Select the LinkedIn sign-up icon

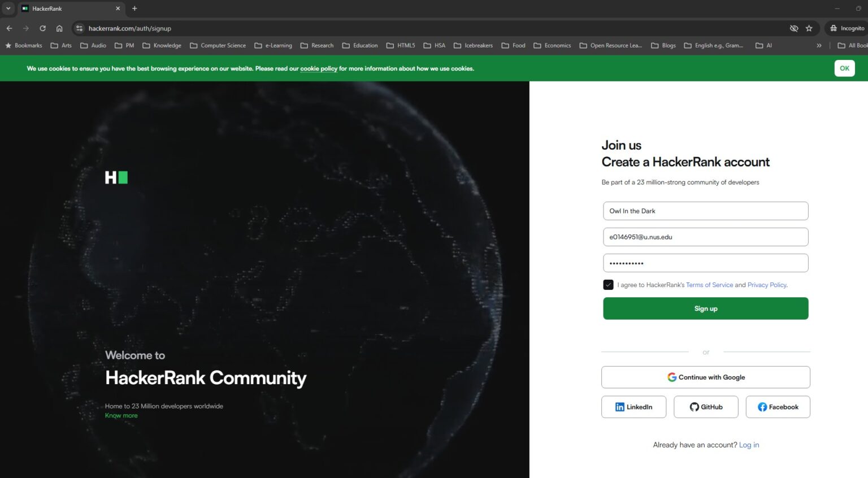[x=620, y=407]
